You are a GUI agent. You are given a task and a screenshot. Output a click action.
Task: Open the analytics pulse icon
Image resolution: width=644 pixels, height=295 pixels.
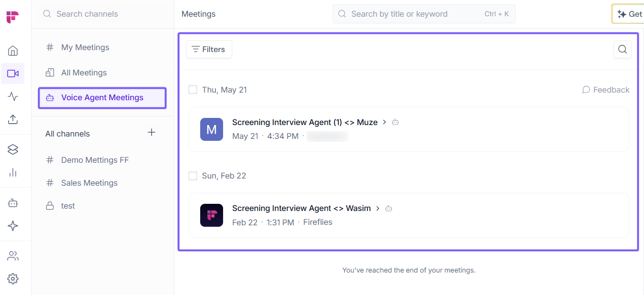13,96
